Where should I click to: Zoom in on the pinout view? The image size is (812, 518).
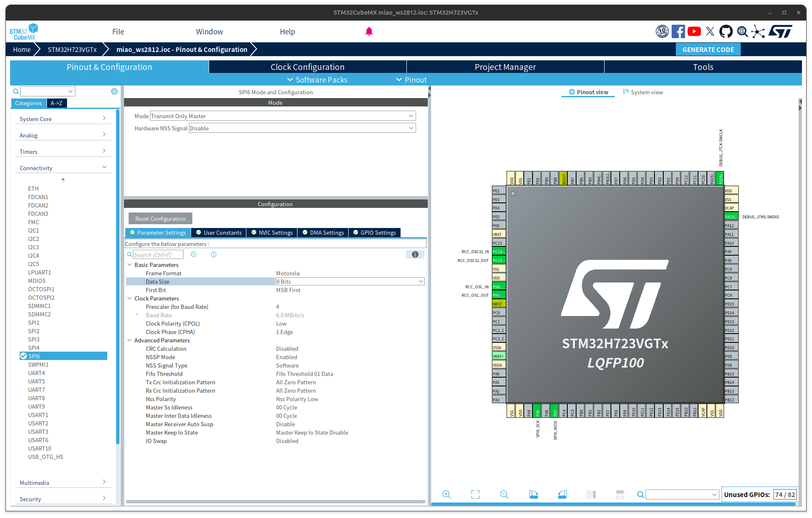pos(447,495)
